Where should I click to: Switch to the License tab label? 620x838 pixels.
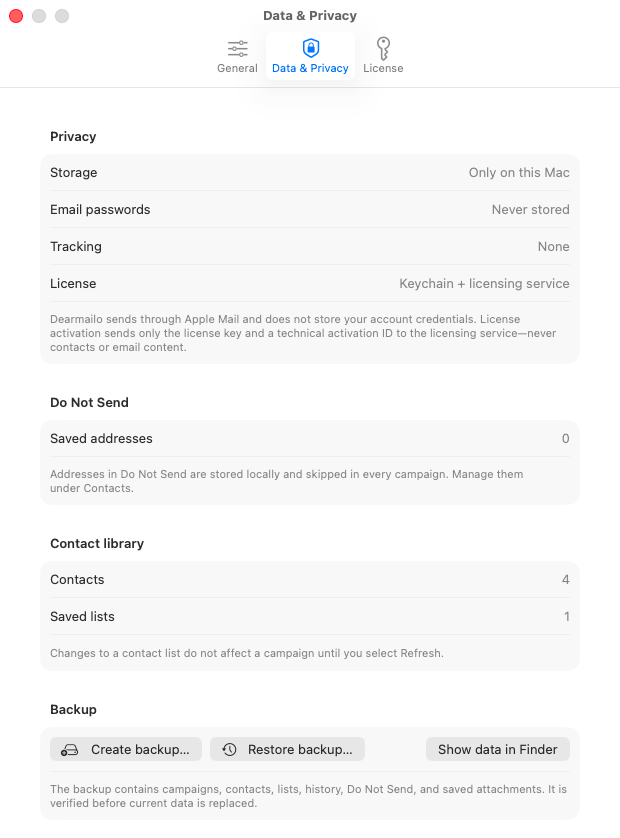(383, 68)
